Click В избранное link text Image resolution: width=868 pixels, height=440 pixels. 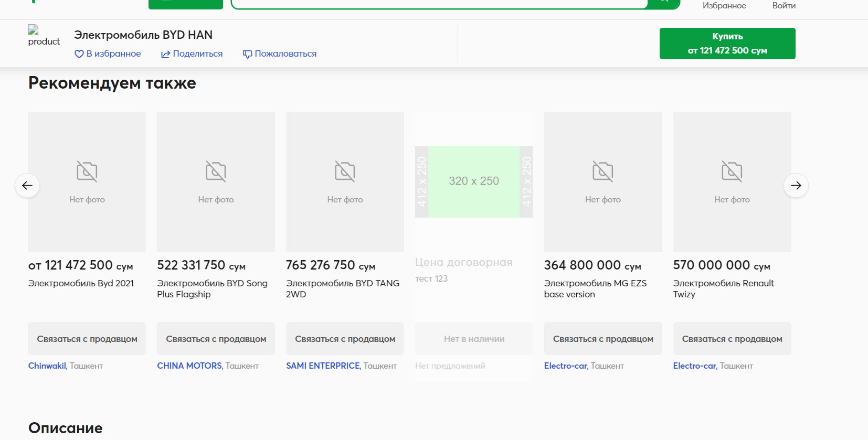(x=113, y=54)
